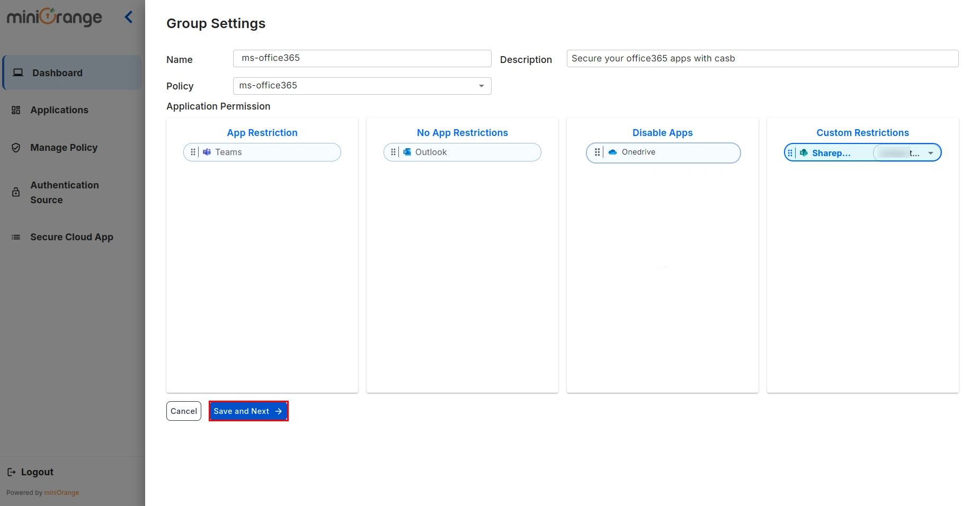Image resolution: width=980 pixels, height=506 pixels.
Task: Open Secure Cloud App in sidebar
Action: [72, 237]
